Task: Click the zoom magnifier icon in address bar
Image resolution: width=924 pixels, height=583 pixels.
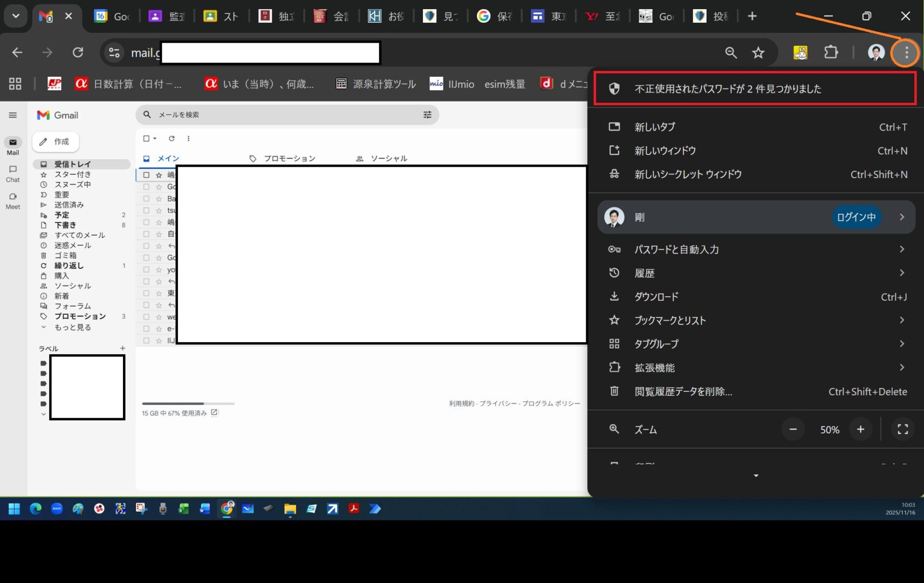Action: pyautogui.click(x=731, y=52)
